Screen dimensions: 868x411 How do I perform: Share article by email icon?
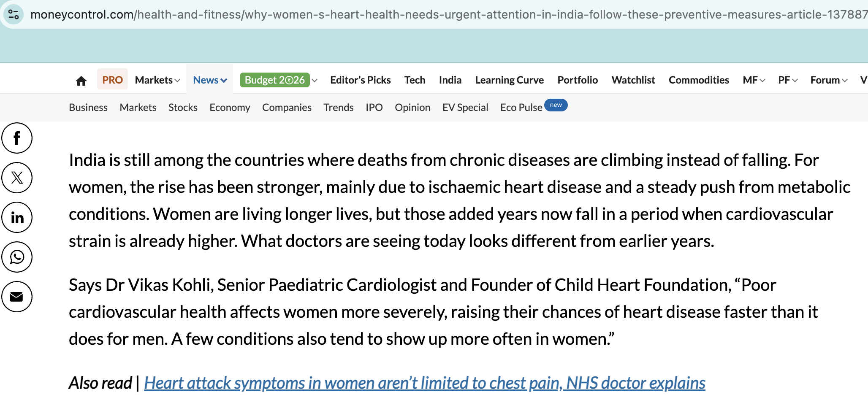pyautogui.click(x=17, y=297)
